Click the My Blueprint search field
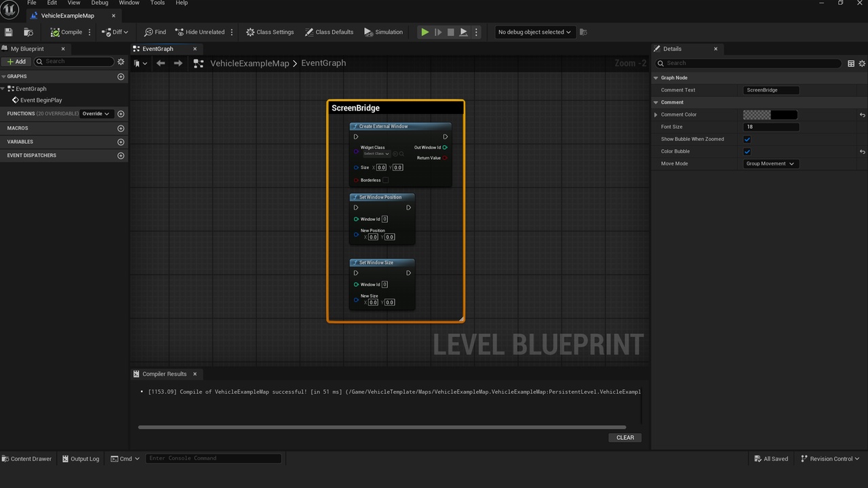This screenshot has width=868, height=488. pyautogui.click(x=73, y=62)
